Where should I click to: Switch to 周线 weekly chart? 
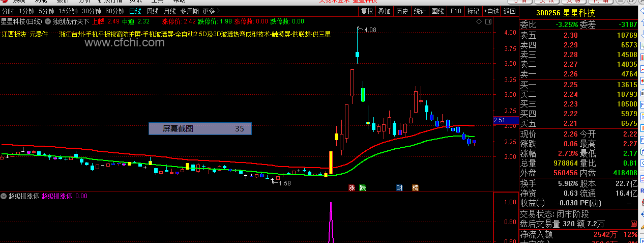153,11
